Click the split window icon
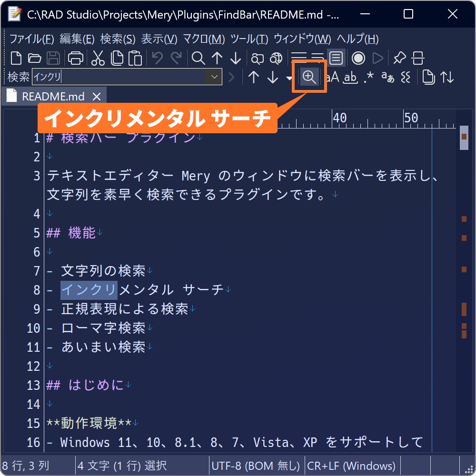The height and width of the screenshot is (476, 476). [418, 58]
